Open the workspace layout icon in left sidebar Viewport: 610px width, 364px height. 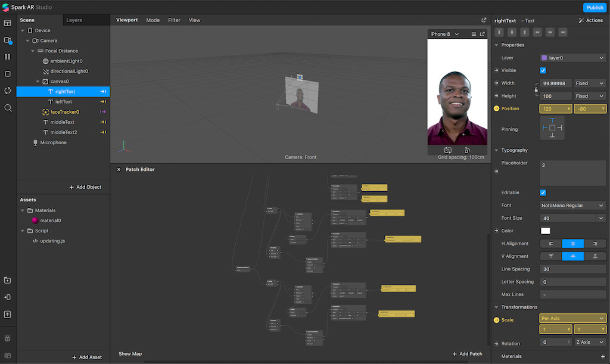click(x=7, y=23)
